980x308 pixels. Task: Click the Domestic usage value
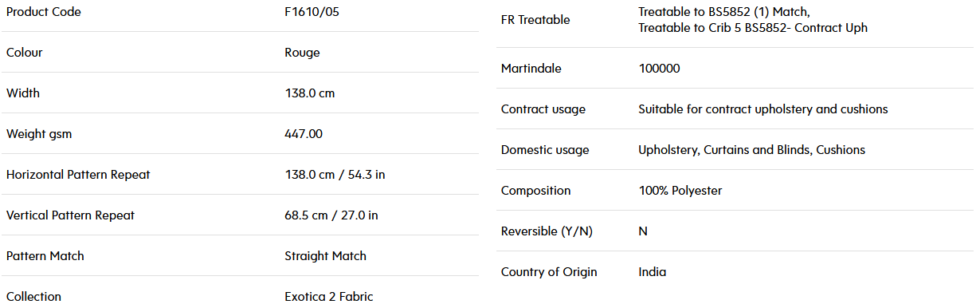(751, 150)
